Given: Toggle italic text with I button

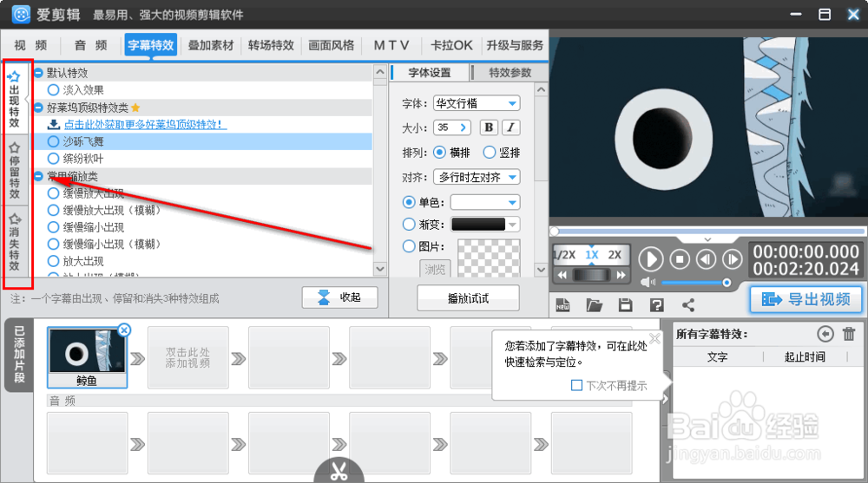Looking at the screenshot, I should point(511,127).
